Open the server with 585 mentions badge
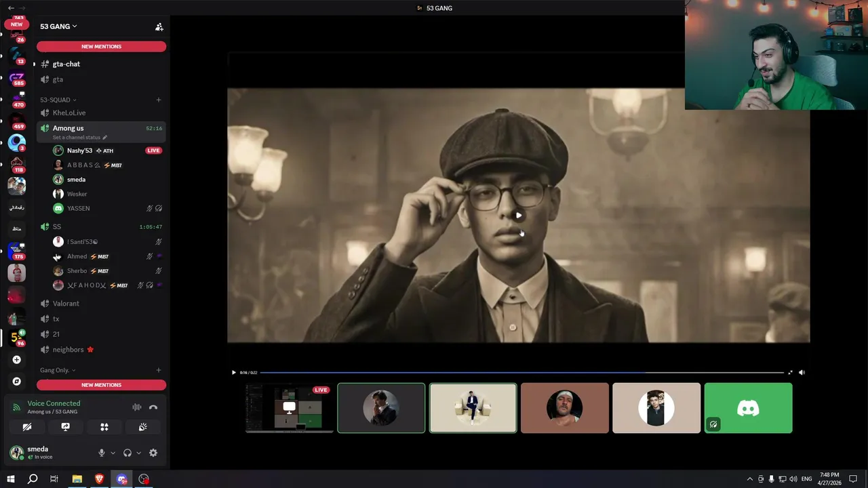Screen dimensions: 868x488 [x=17, y=79]
